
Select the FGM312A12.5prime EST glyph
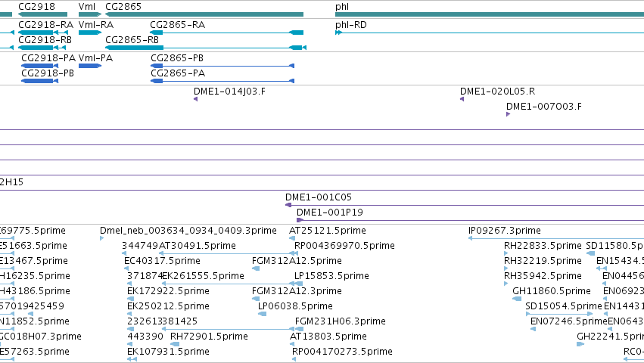[256, 268]
